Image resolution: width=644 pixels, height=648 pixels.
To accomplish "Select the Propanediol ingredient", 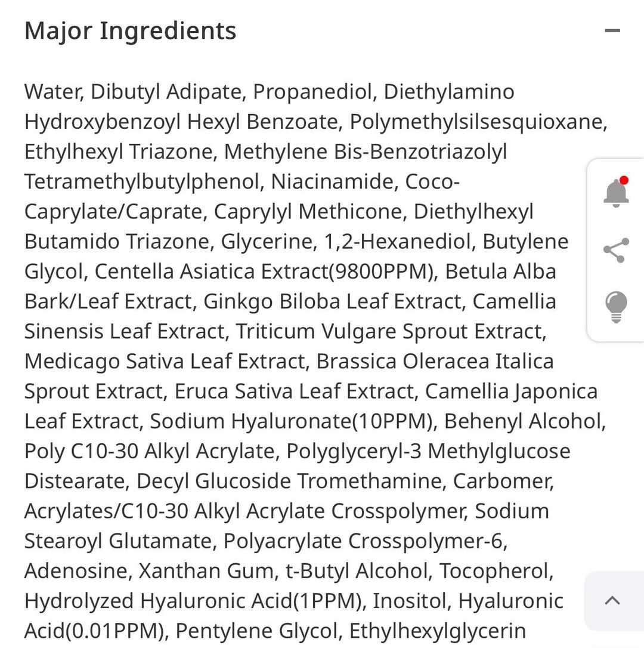I will click(x=313, y=92).
